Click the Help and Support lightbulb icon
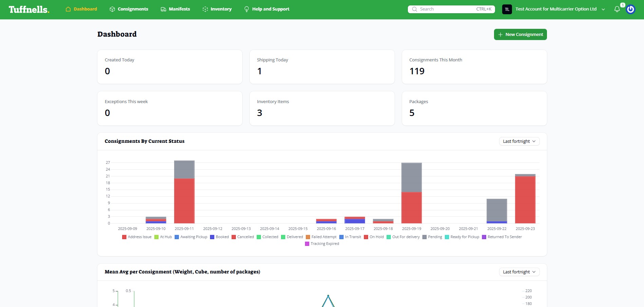 pyautogui.click(x=247, y=9)
